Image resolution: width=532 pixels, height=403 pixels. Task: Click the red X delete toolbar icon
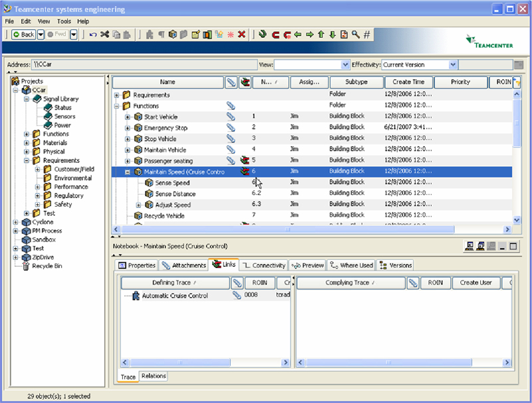coord(241,35)
